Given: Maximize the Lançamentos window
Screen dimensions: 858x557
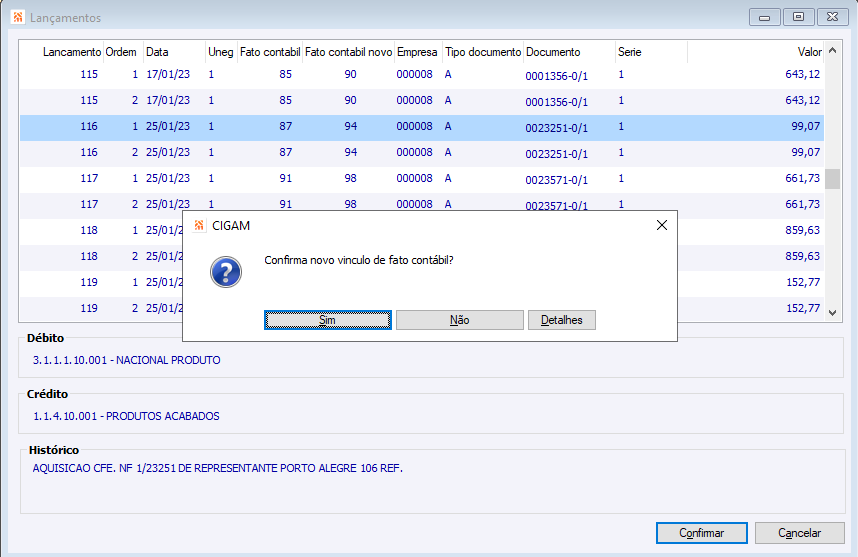Looking at the screenshot, I should (x=798, y=18).
